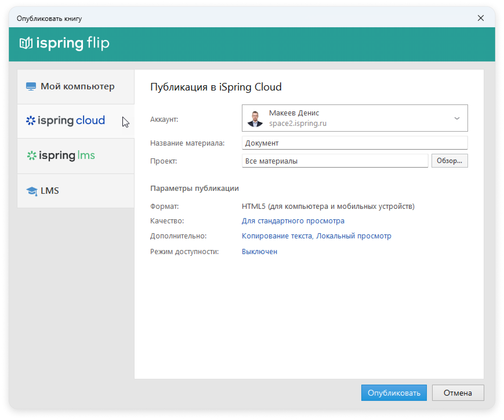Click the green ispring lms logo icon
This screenshot has height=420, width=504.
coord(32,156)
